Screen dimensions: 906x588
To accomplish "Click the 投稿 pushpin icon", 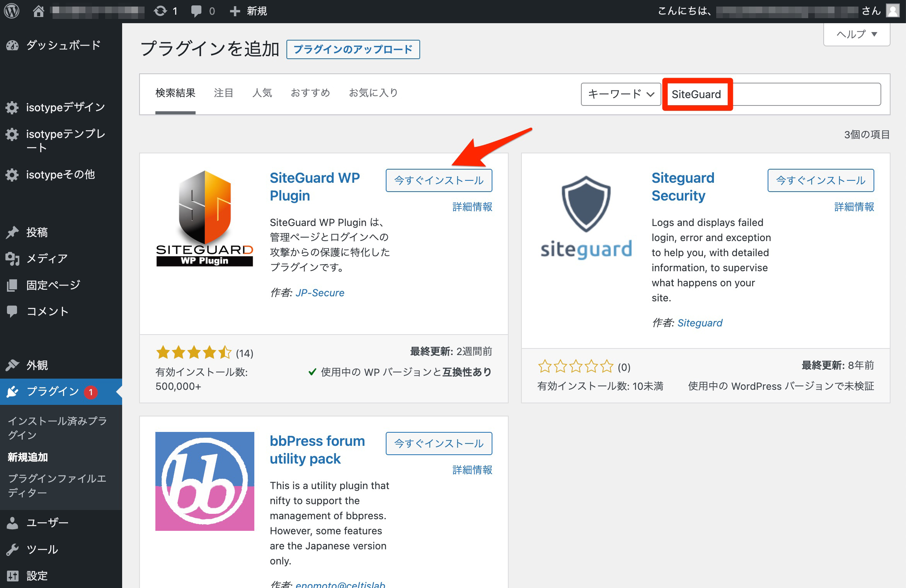I will click(x=12, y=232).
